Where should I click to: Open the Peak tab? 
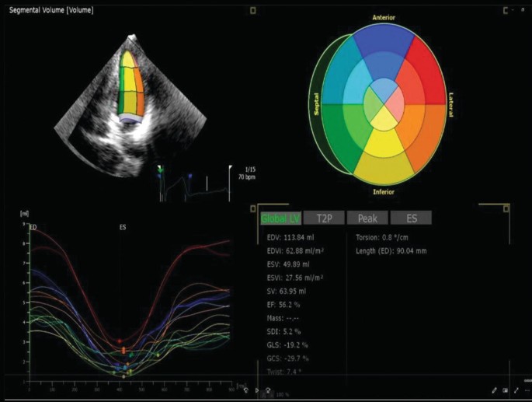point(367,218)
